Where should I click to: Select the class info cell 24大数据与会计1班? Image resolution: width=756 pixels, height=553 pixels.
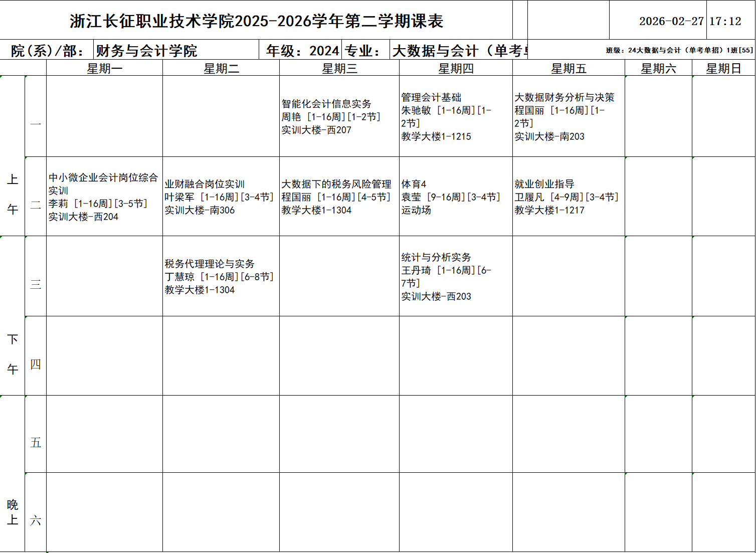click(679, 50)
